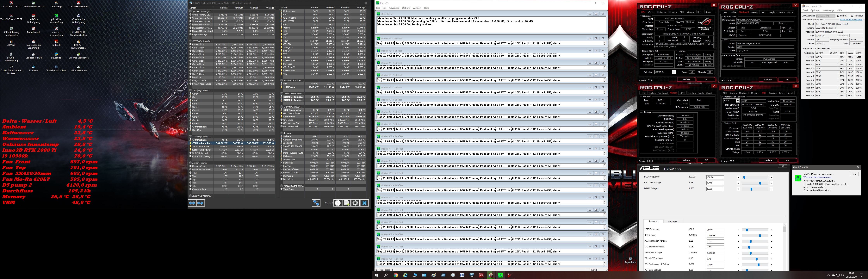Open the action center notification icon

[862, 275]
